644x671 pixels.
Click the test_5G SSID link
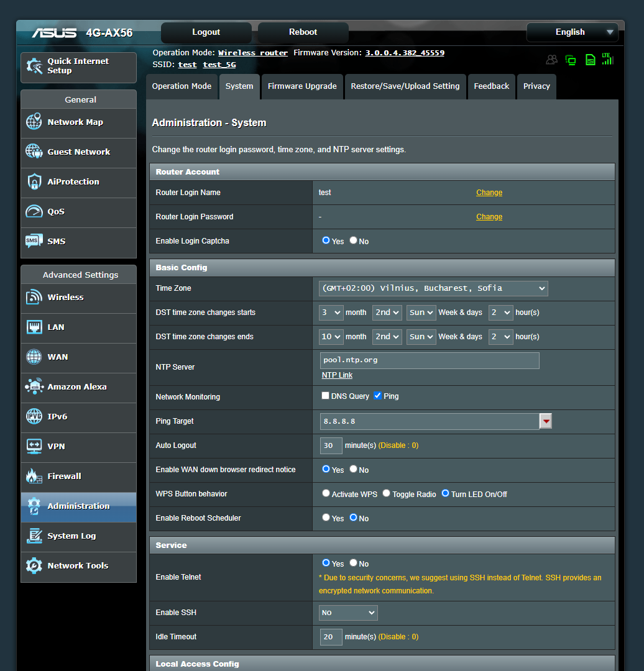click(x=219, y=65)
